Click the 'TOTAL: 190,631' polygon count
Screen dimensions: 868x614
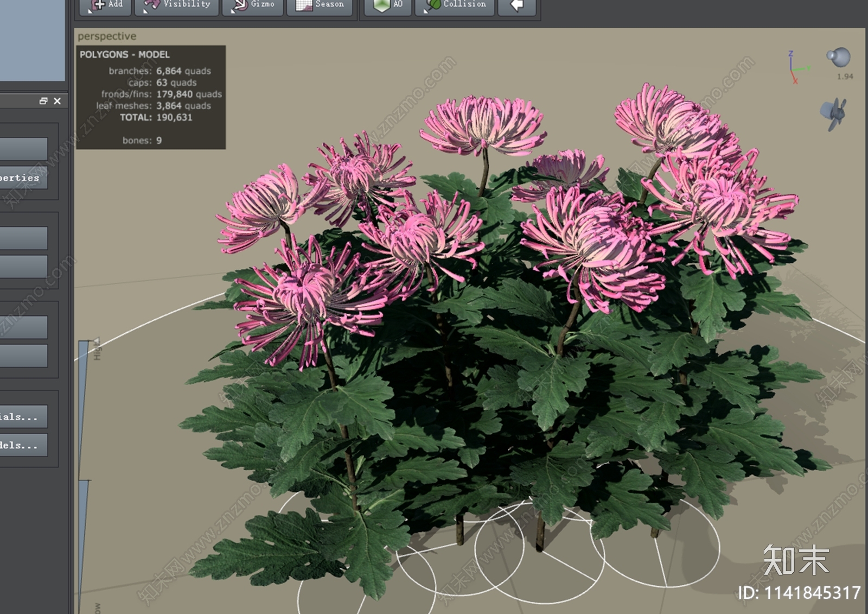156,117
